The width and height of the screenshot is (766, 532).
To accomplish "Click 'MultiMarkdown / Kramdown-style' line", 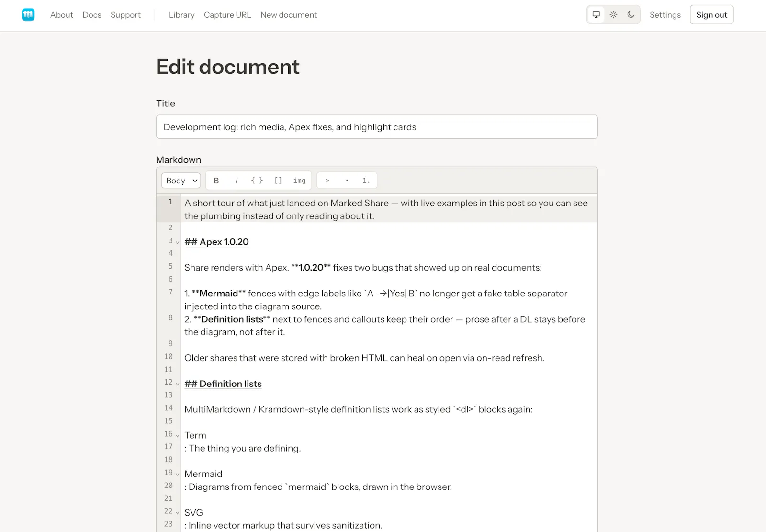I will [x=359, y=409].
